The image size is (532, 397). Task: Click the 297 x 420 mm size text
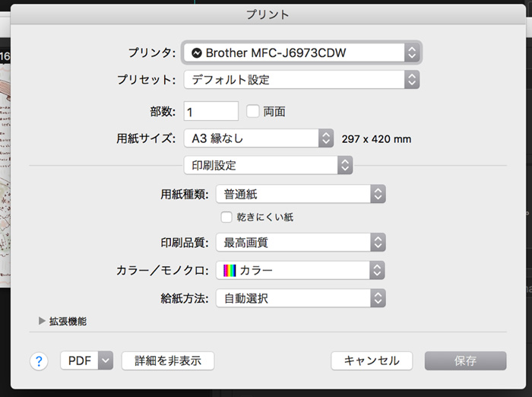pyautogui.click(x=376, y=139)
